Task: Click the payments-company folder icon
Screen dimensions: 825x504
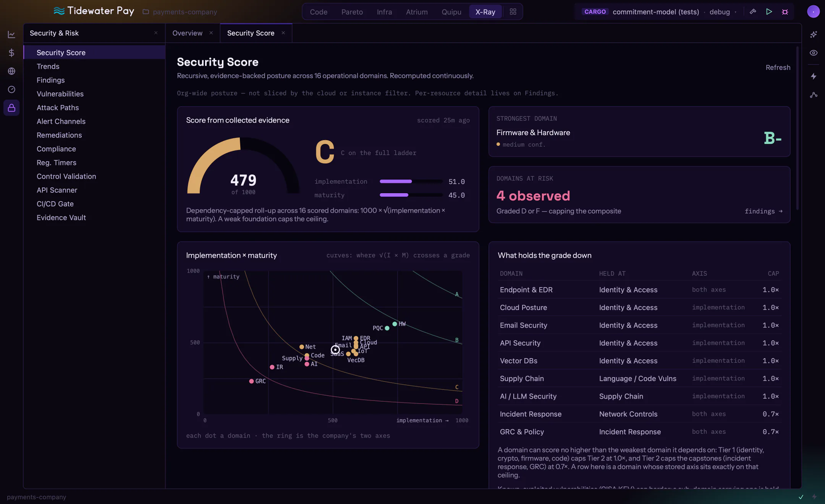Action: click(146, 12)
